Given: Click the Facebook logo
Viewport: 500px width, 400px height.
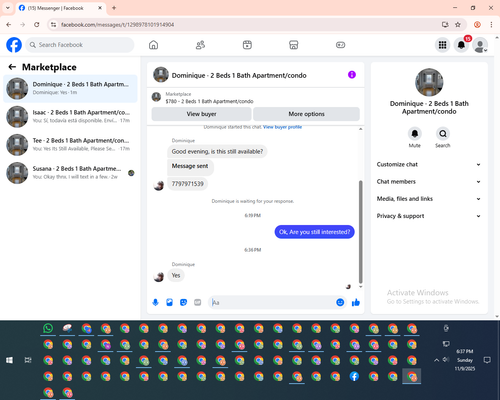Looking at the screenshot, I should [x=14, y=45].
